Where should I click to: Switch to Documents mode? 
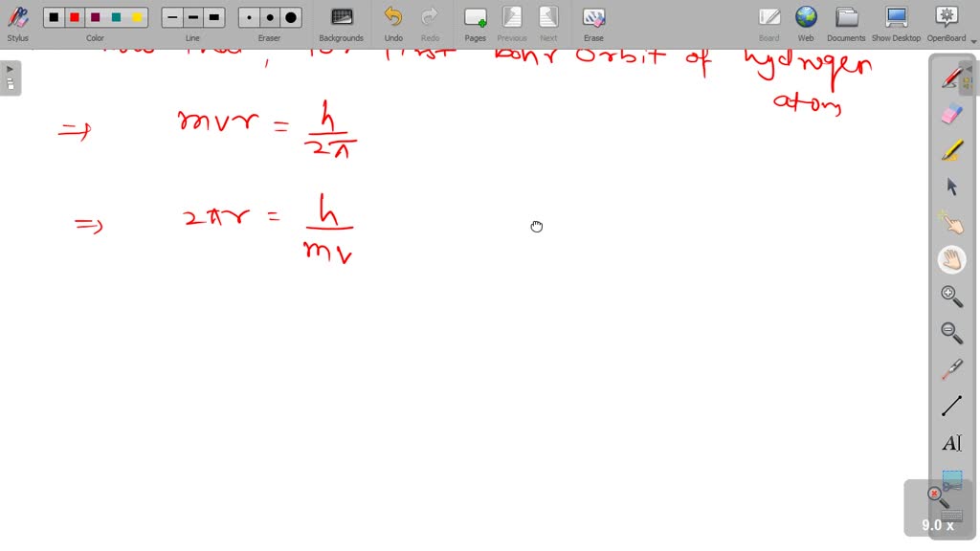pos(846,24)
